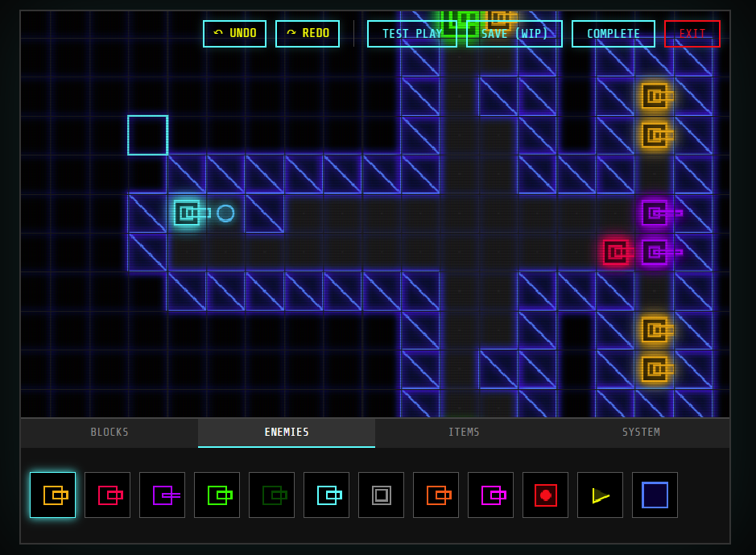The image size is (756, 555).
Task: Select the dark green enemy icon
Action: (271, 495)
